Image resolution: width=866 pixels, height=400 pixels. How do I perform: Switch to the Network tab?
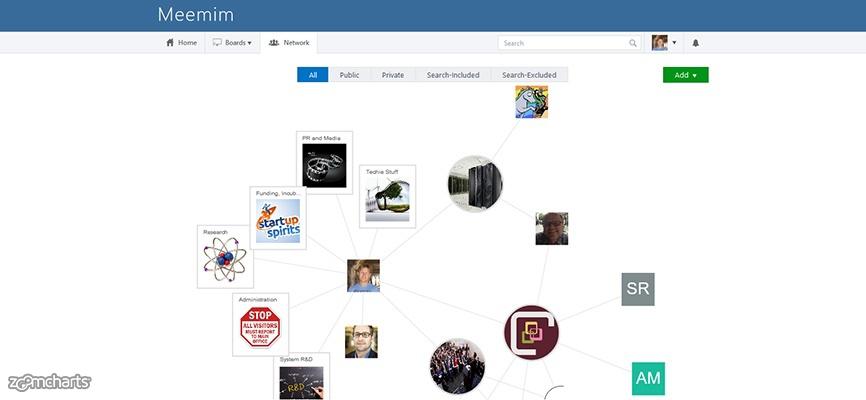coord(289,43)
